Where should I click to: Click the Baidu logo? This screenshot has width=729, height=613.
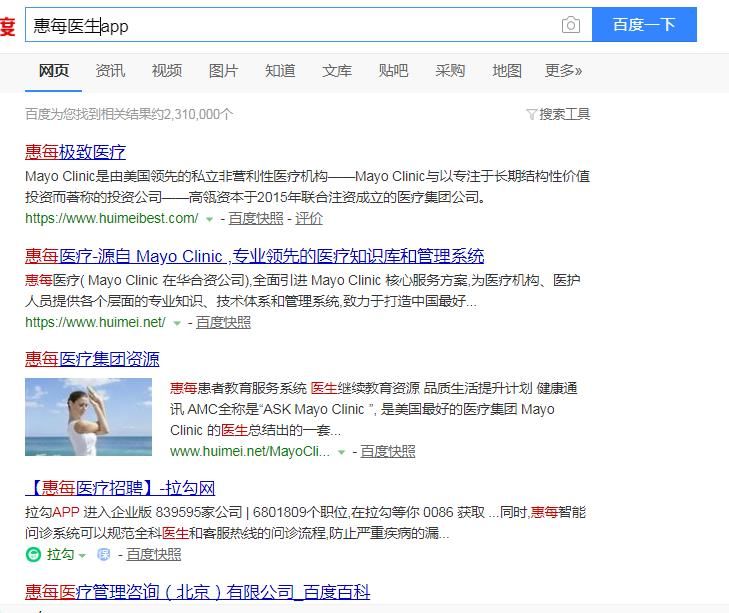8,25
